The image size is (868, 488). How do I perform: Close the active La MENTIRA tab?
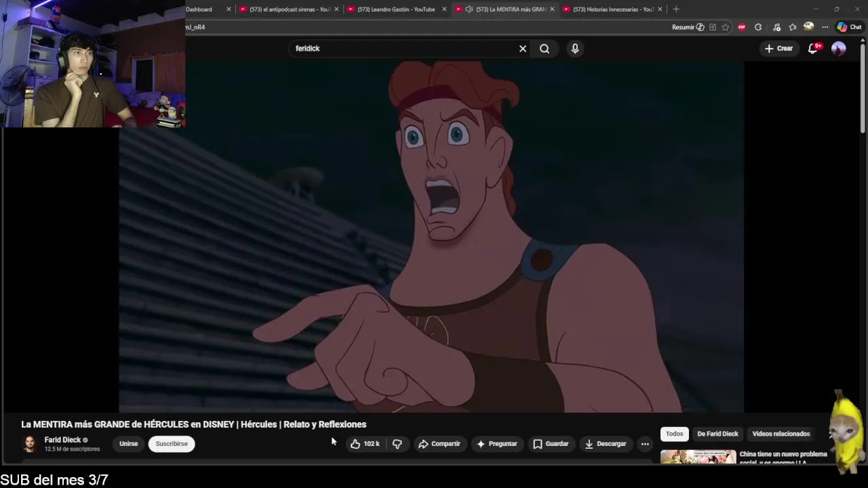pos(552,9)
